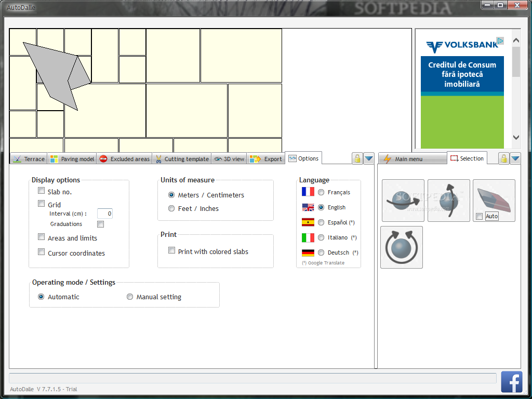Click the circular reset rotation icon

[402, 247]
